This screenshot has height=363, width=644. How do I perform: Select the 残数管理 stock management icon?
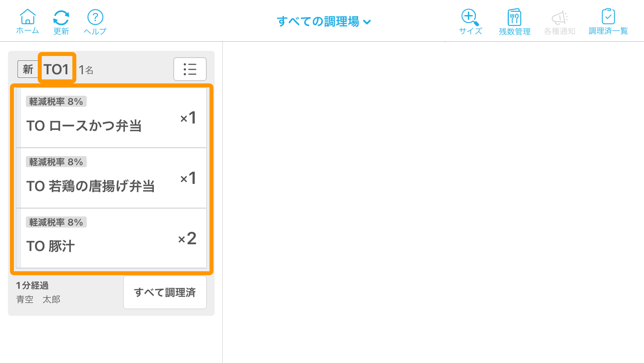(x=514, y=21)
